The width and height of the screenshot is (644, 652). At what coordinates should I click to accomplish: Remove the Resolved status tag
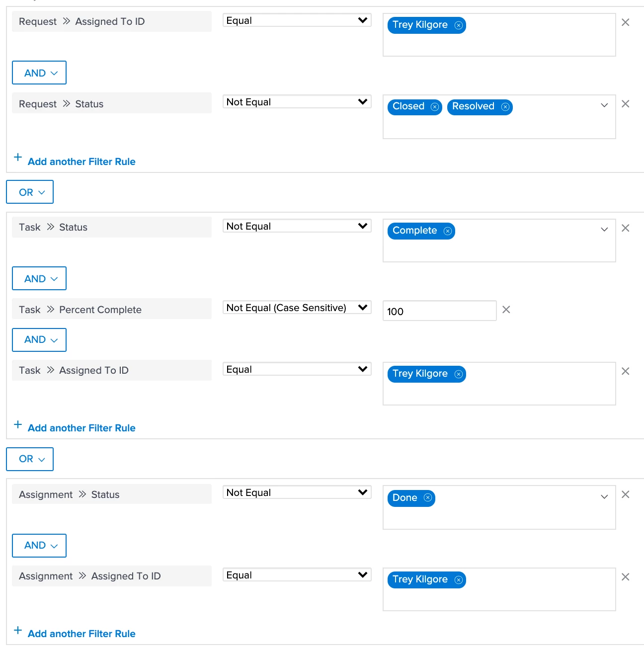(505, 107)
